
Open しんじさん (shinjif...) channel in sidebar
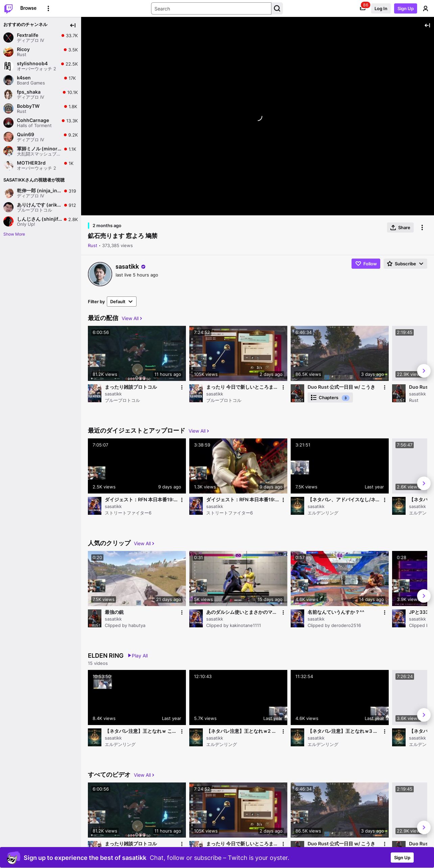point(41,221)
